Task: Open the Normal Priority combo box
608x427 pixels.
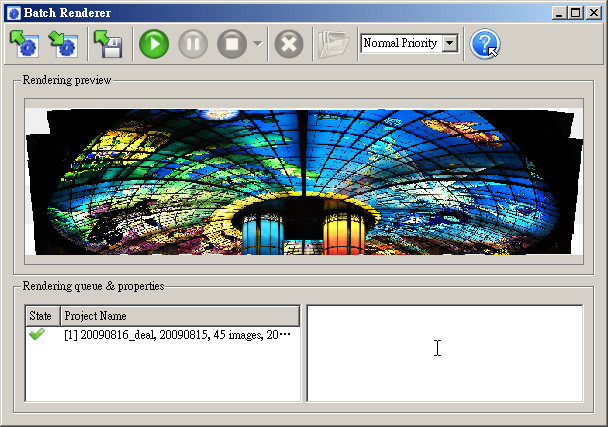Action: pos(409,43)
